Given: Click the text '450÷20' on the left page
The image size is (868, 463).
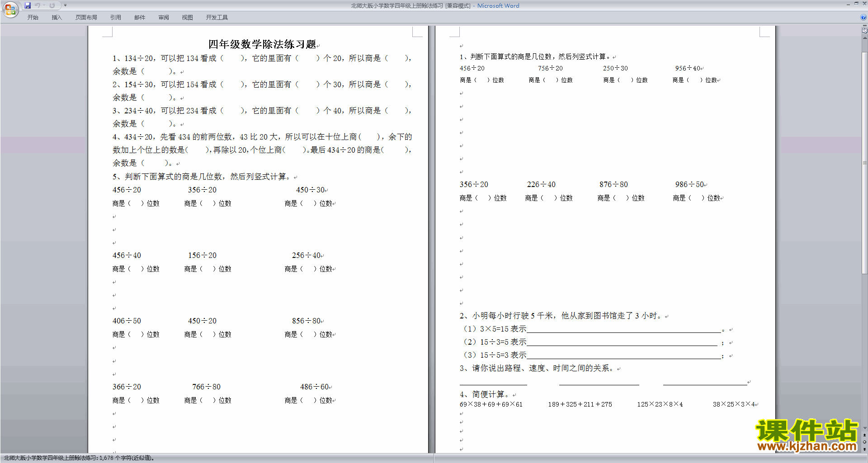Looking at the screenshot, I should pos(202,321).
